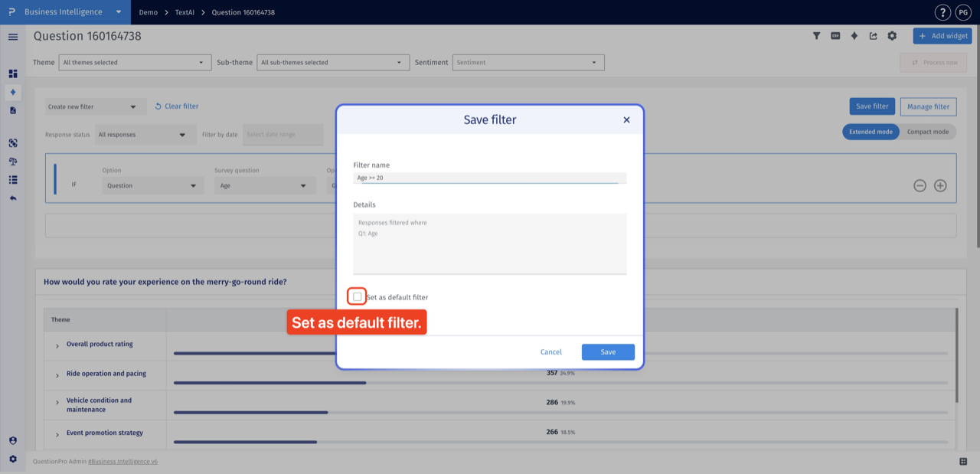Click the bottom-right grid icon in footer
980x474 pixels.
(963, 462)
